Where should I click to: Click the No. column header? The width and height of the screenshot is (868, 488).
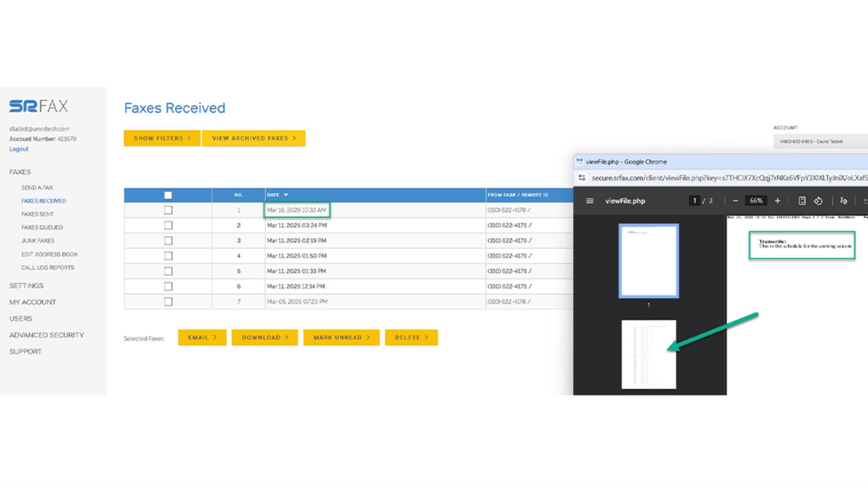click(x=239, y=195)
